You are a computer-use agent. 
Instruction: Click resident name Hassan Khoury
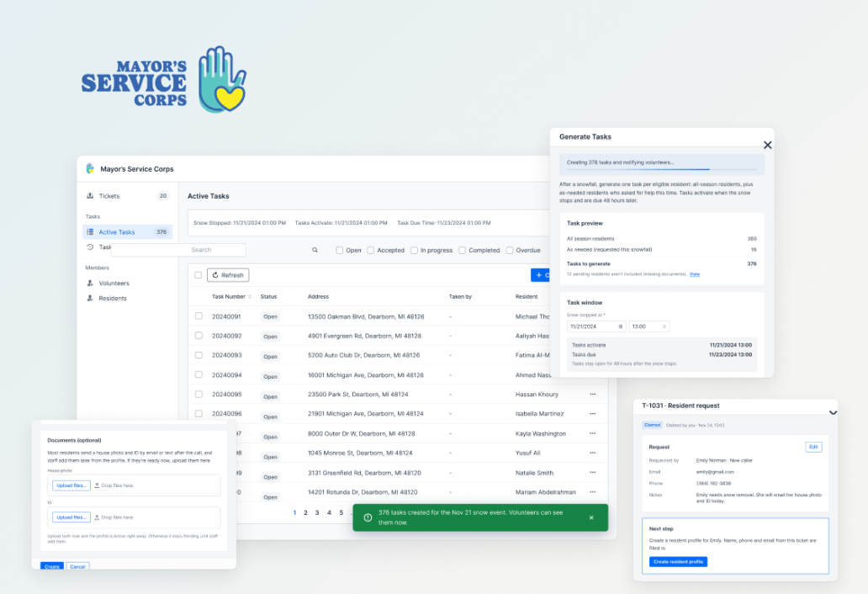537,395
